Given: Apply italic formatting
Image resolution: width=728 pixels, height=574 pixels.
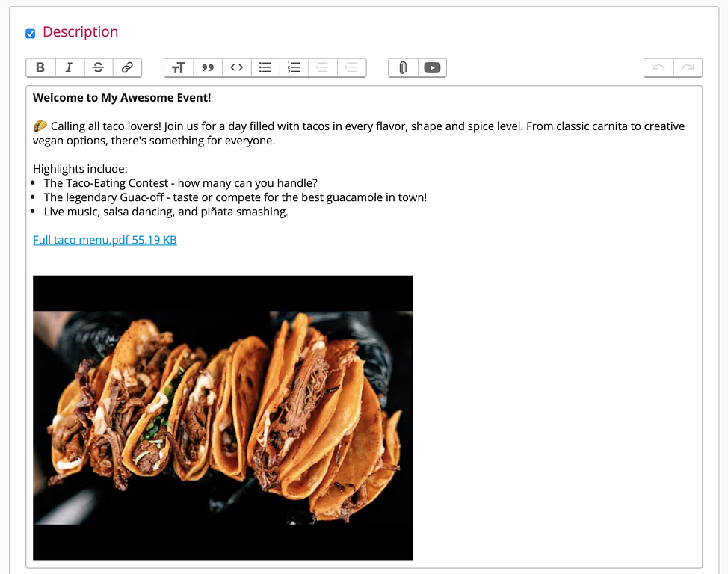Looking at the screenshot, I should (x=69, y=67).
